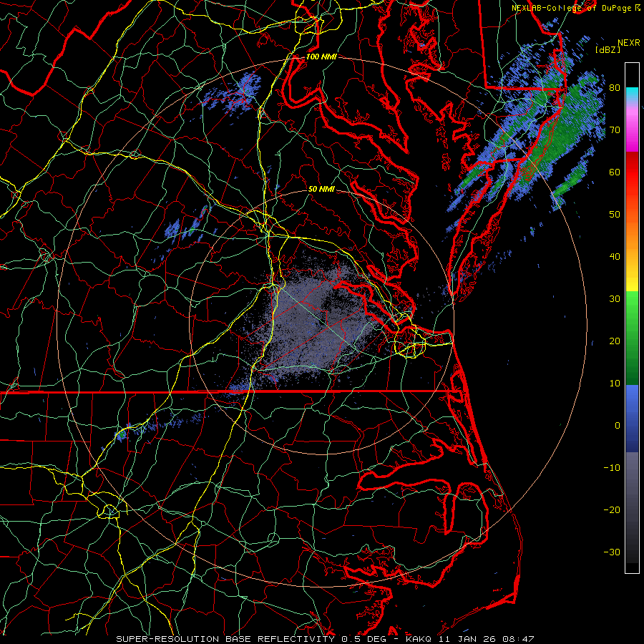Click the 70 dBZ scale value
This screenshot has width=644, height=644.
[x=615, y=130]
